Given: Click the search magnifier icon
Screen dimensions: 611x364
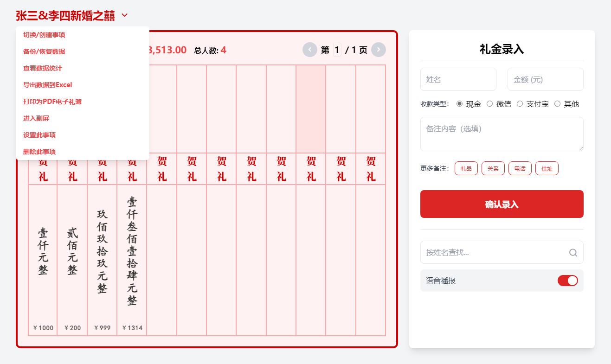Looking at the screenshot, I should coord(573,253).
